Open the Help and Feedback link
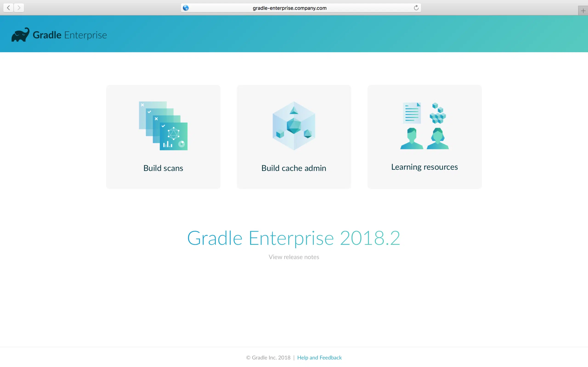This screenshot has height=367, width=588. pyautogui.click(x=319, y=358)
